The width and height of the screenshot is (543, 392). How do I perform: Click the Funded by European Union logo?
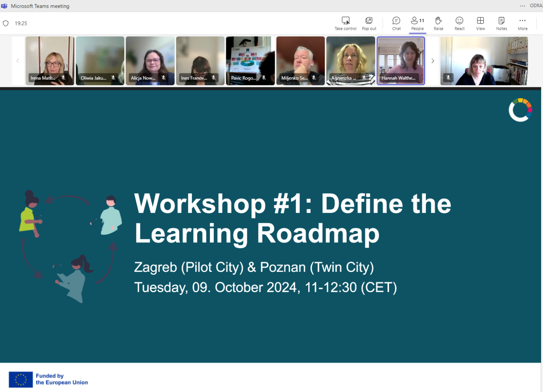[48, 379]
